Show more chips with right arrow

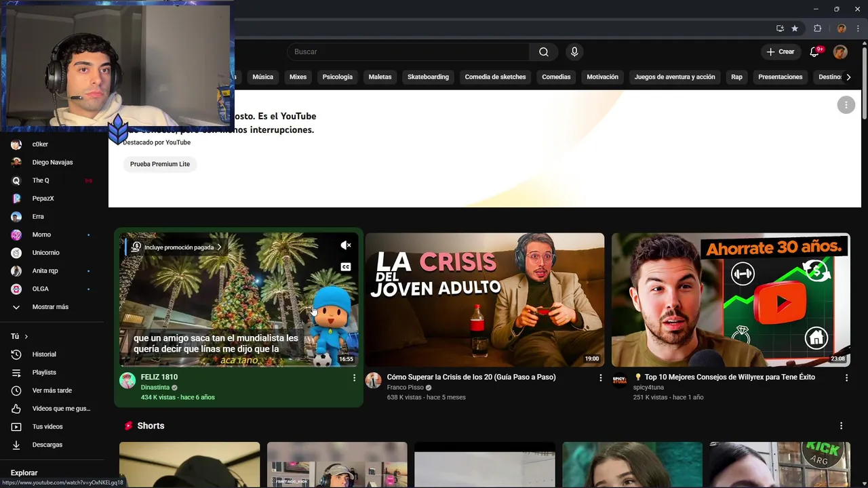coord(848,77)
